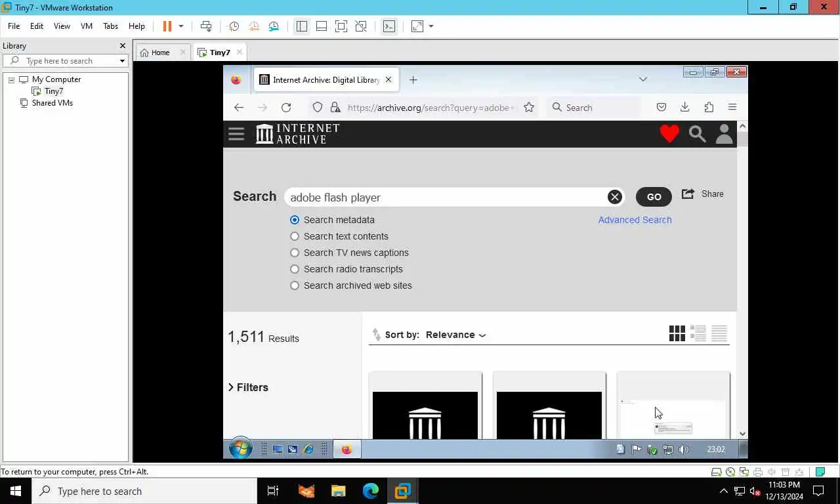This screenshot has height=504, width=840.
Task: Select Search radio transcripts option
Action: point(295,269)
